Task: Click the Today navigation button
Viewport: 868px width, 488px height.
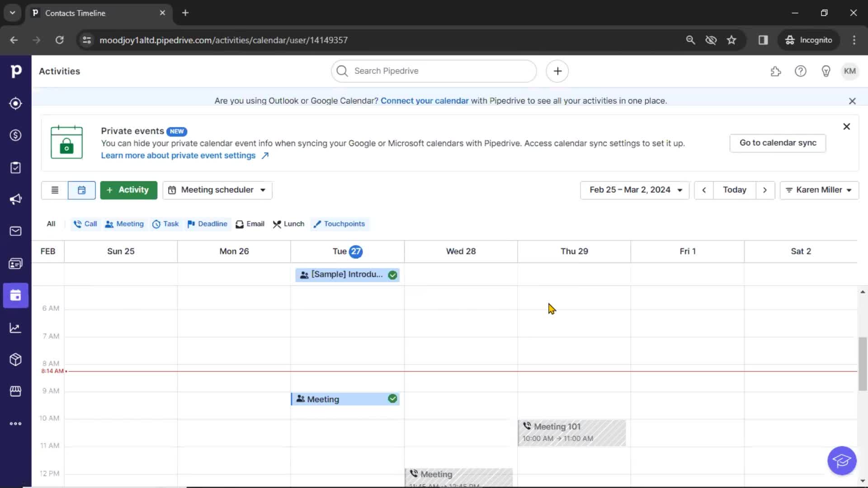Action: click(x=735, y=189)
